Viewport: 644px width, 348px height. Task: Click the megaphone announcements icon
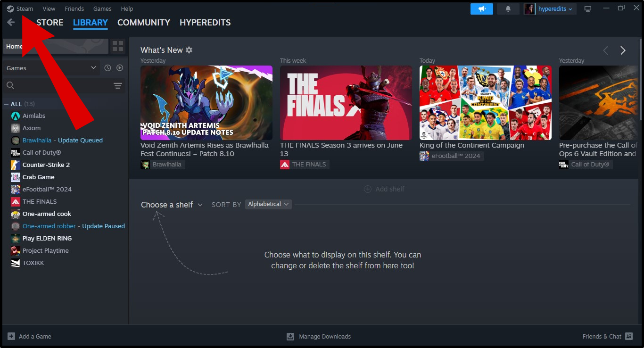coord(482,9)
